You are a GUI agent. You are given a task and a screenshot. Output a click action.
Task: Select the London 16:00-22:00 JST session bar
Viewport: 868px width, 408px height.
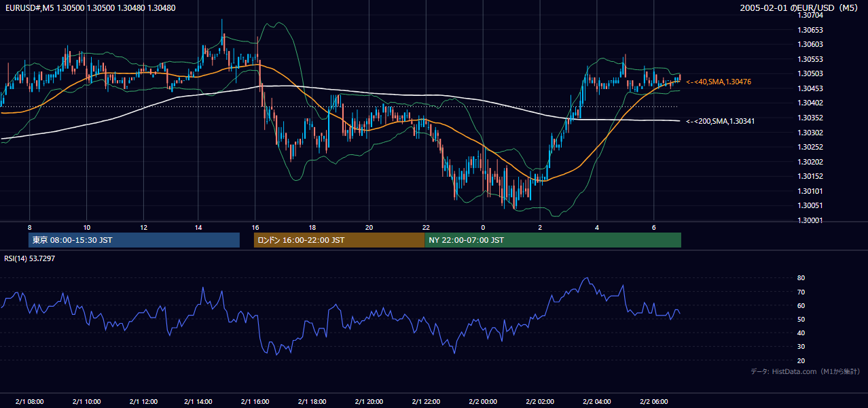[340, 240]
